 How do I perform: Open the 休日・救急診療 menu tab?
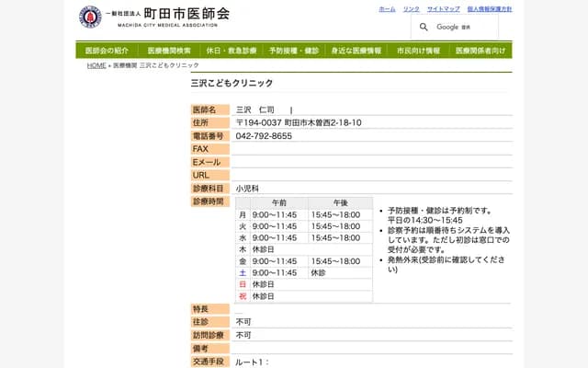(232, 51)
